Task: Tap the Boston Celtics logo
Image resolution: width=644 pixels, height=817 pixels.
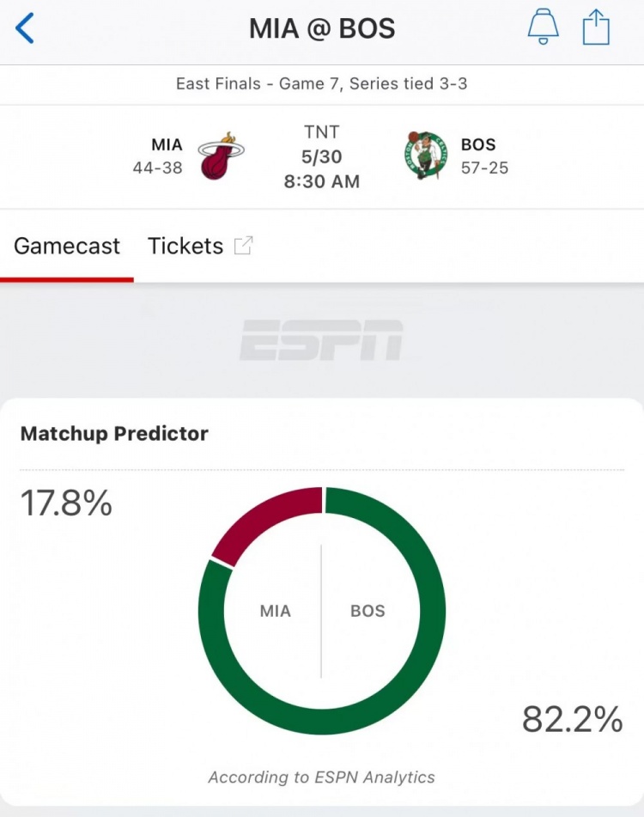Action: (x=425, y=155)
